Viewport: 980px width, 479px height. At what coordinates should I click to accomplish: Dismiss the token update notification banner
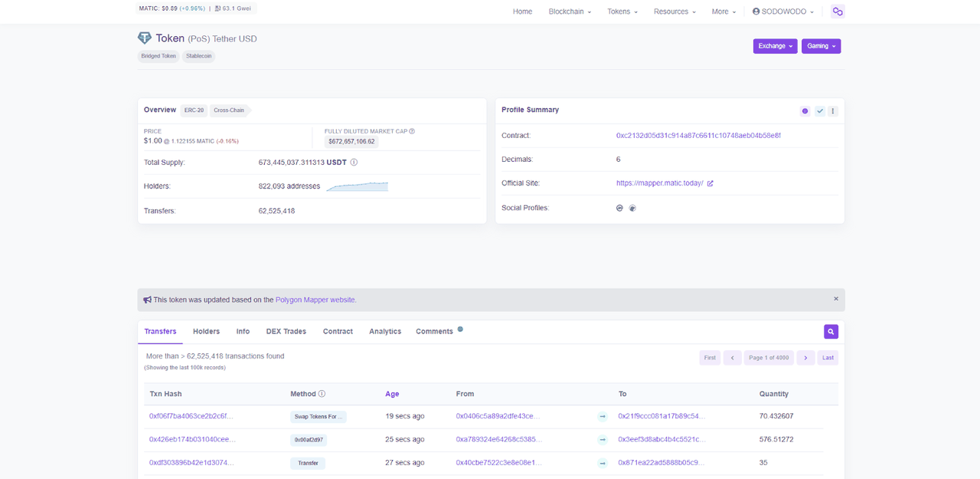pyautogui.click(x=835, y=298)
